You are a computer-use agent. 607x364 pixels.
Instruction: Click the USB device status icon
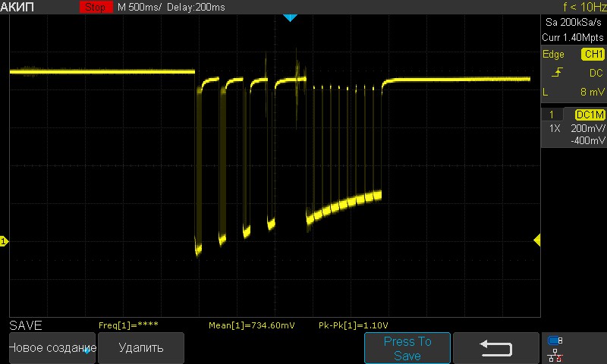coord(555,340)
